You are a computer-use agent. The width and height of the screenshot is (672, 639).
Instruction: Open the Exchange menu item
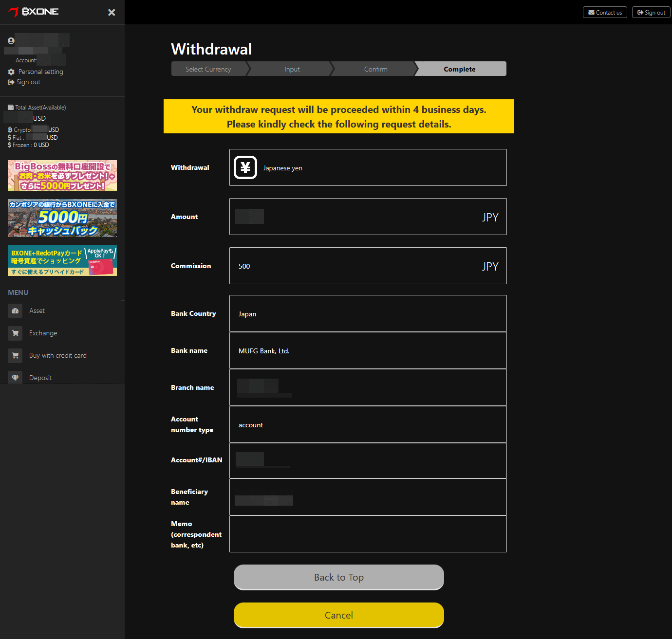[43, 333]
